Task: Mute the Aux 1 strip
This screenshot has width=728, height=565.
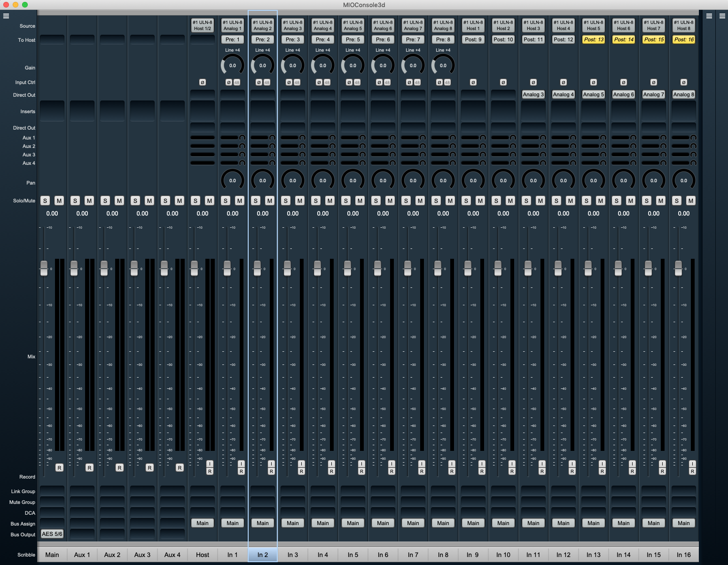Action: coord(89,201)
